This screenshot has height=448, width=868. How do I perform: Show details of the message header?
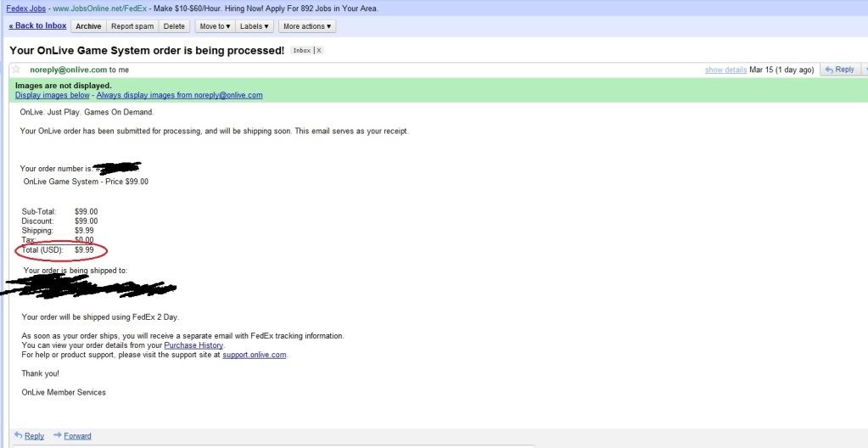pos(725,70)
